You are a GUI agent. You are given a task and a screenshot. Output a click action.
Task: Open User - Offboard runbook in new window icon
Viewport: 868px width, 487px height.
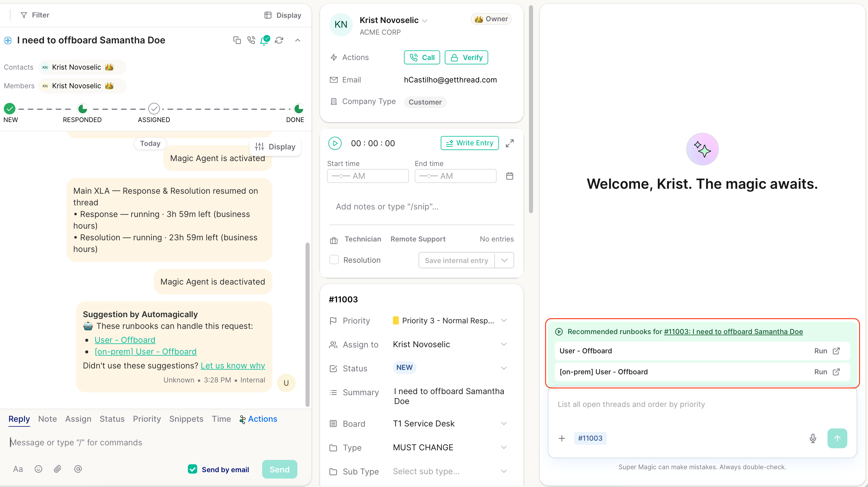(x=836, y=351)
